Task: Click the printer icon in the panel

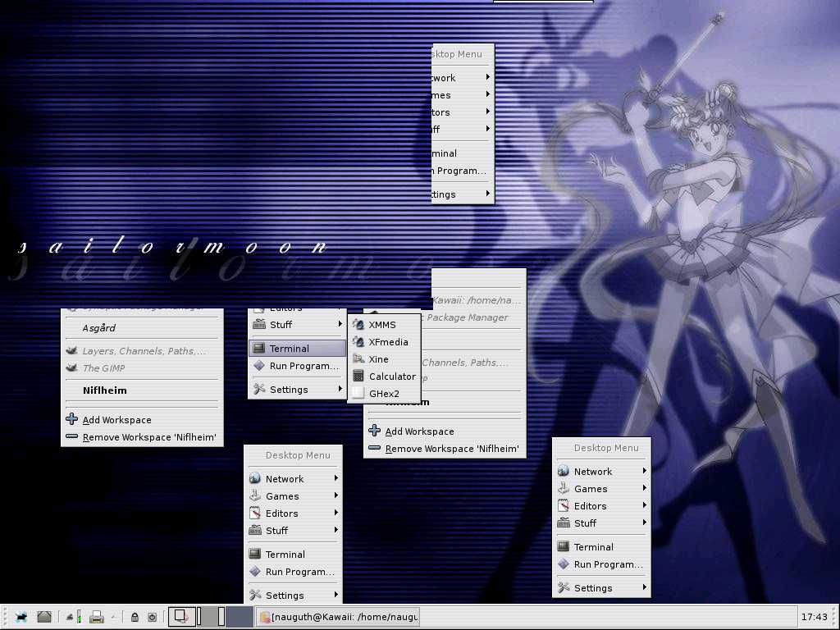Action: tap(96, 617)
